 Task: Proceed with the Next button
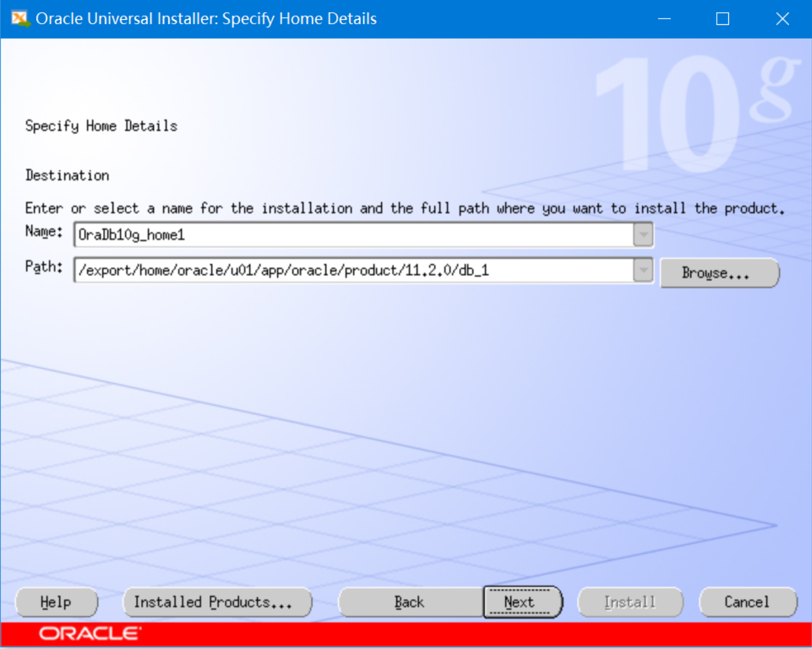(x=523, y=602)
